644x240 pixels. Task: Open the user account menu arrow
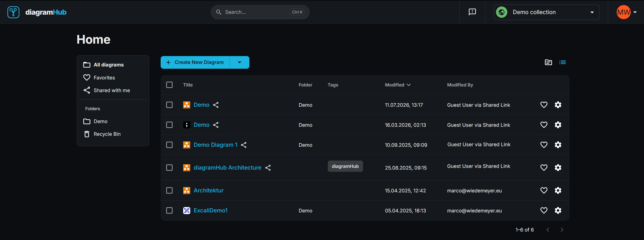point(635,12)
